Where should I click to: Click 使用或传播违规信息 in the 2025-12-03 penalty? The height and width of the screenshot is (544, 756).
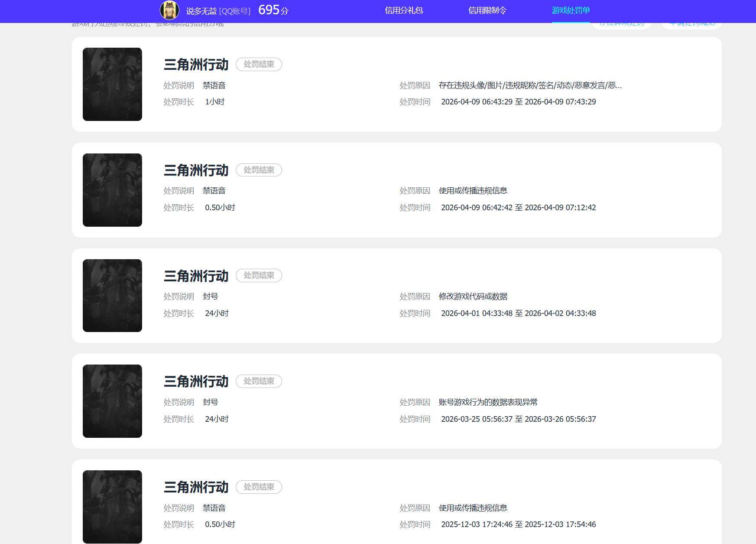click(473, 508)
